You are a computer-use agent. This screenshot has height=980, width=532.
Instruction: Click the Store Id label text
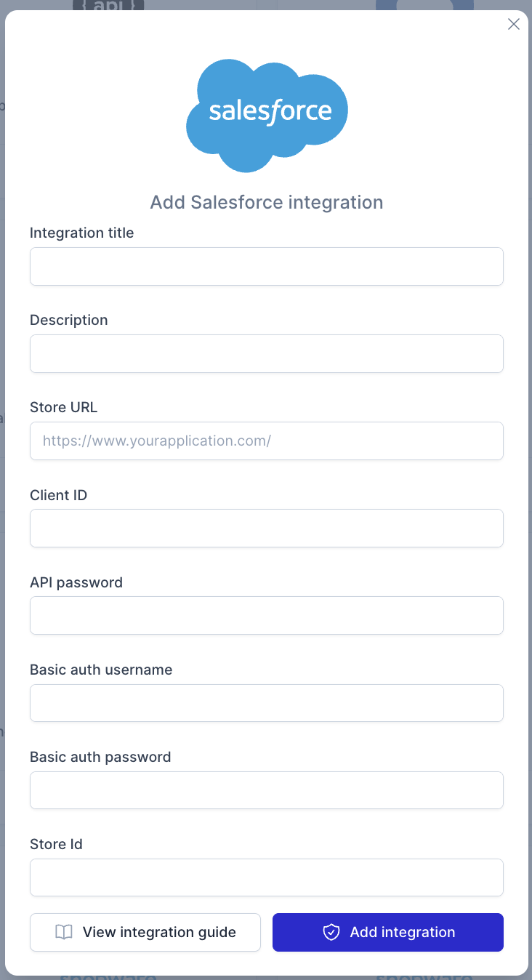point(56,844)
